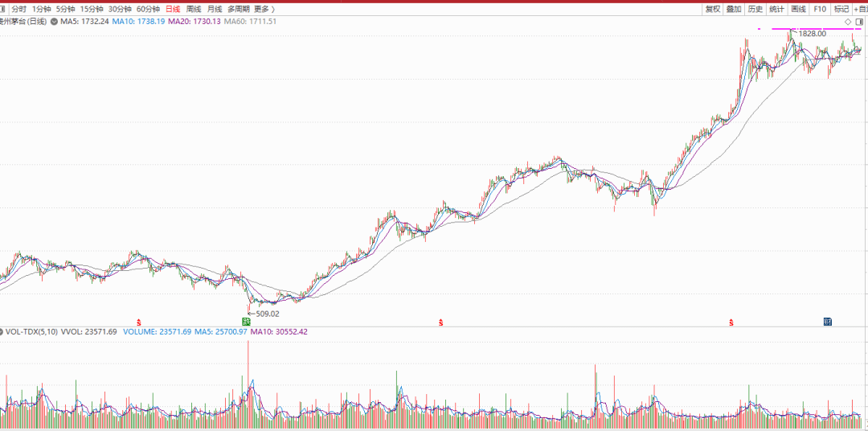Toggle the 叠加 overlay option

(x=734, y=10)
